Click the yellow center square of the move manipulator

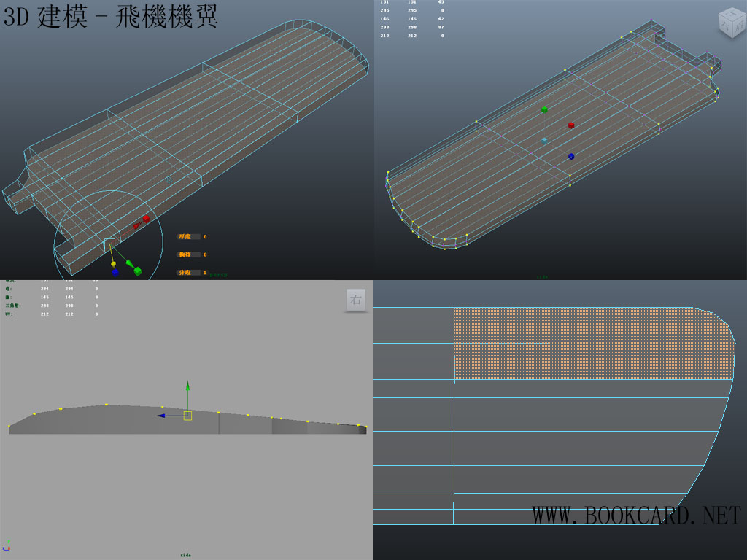coord(187,416)
